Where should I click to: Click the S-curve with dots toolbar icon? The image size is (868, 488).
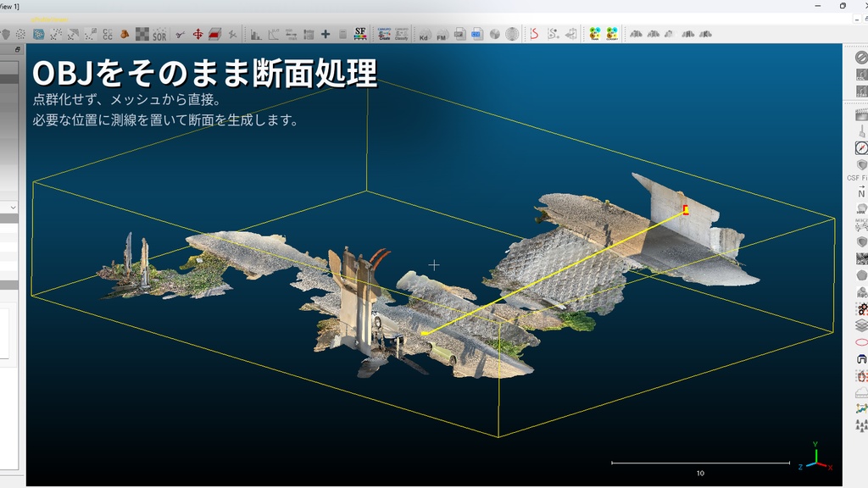pos(553,34)
